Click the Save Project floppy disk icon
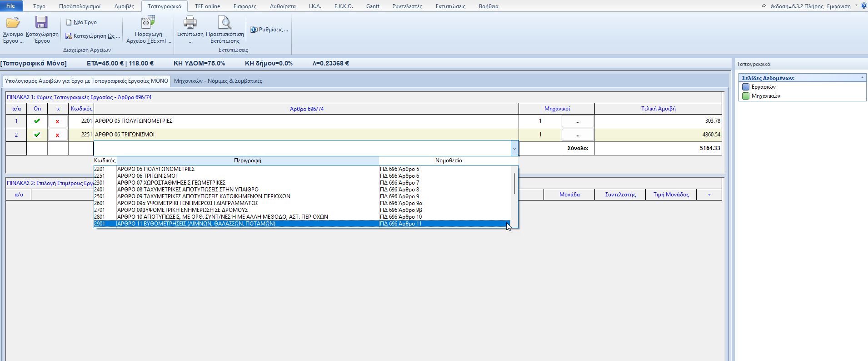Image resolution: width=868 pixels, height=361 pixels. [x=42, y=23]
